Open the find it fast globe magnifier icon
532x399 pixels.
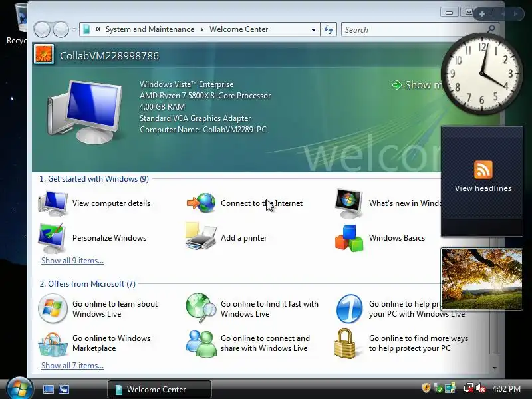click(201, 308)
